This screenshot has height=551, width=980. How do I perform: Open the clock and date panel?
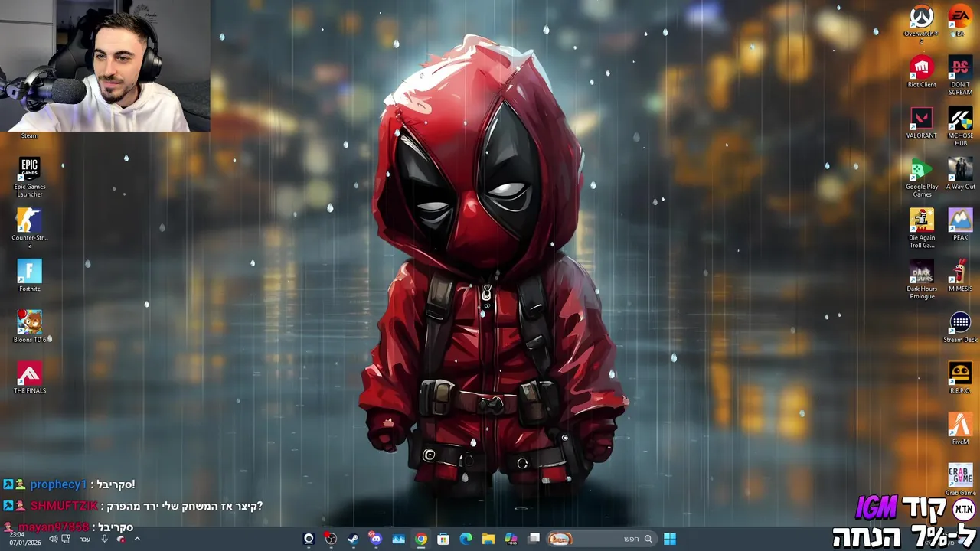point(25,539)
